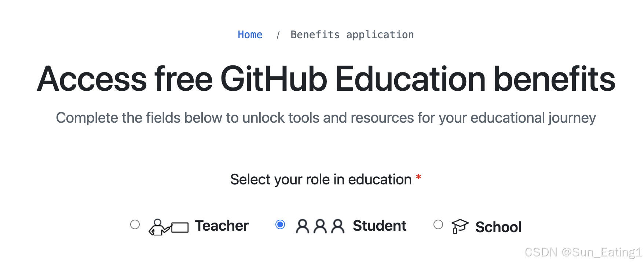Select the Teacher radio button
The width and height of the screenshot is (644, 263).
tap(135, 224)
